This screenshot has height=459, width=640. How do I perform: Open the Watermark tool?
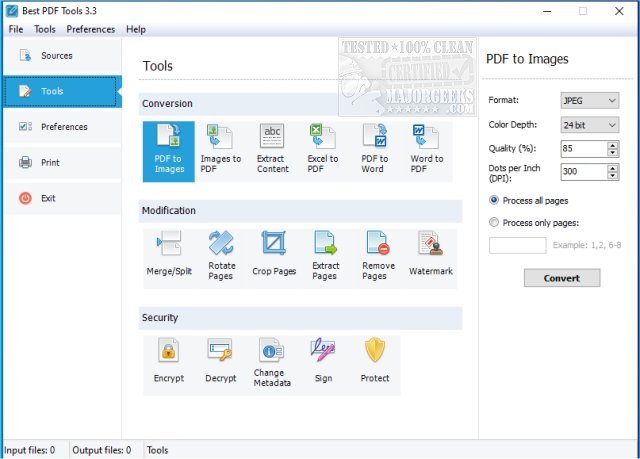point(431,259)
